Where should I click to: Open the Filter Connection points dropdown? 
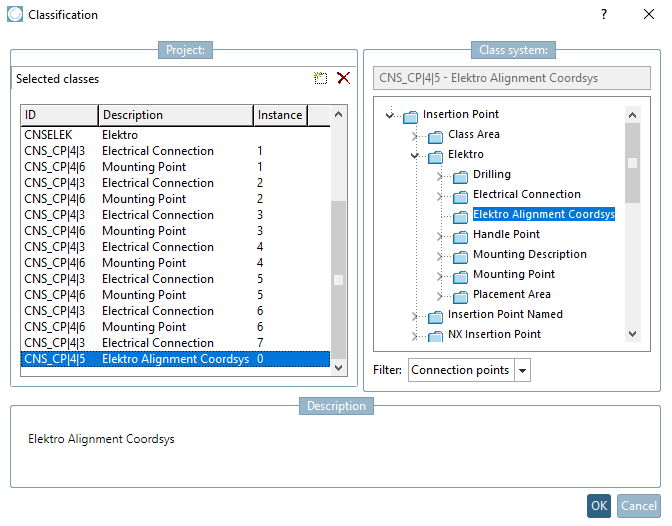[523, 371]
